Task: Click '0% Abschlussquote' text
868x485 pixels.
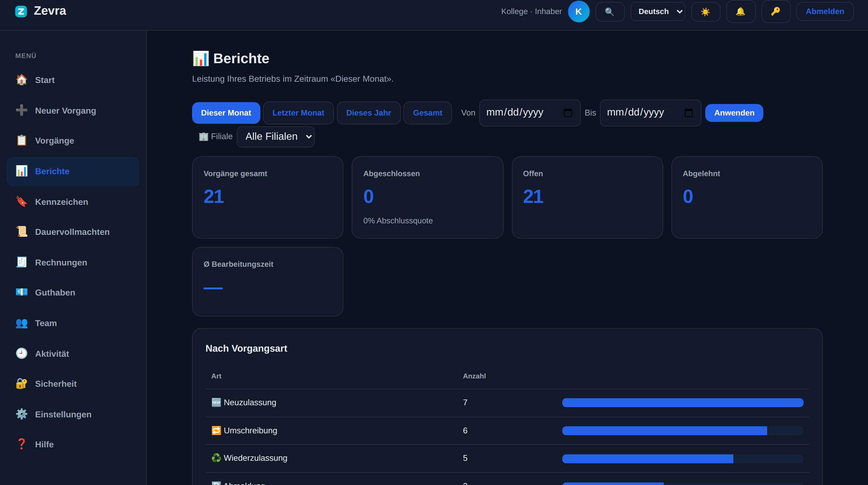Action: click(398, 220)
